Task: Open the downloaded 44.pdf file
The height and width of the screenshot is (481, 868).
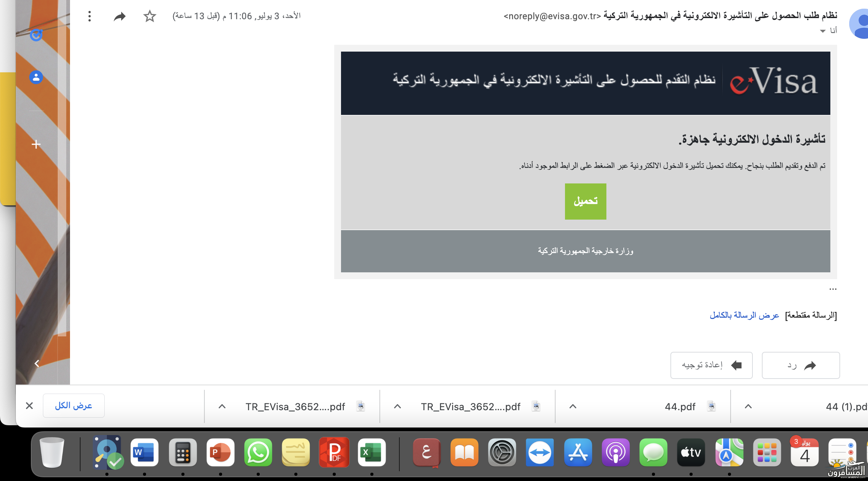Action: pos(680,407)
